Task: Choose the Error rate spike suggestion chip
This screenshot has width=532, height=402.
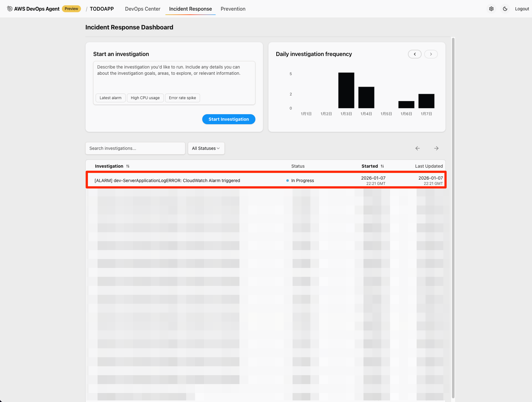Action: coord(183,98)
